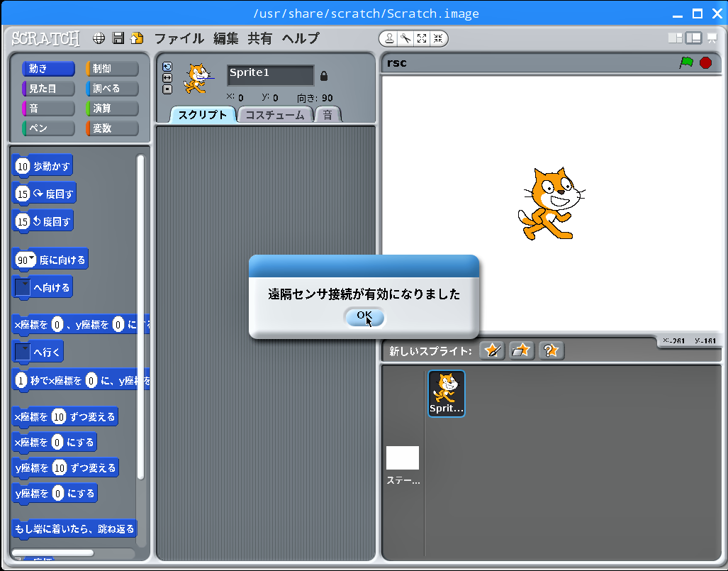
Task: Paint a new sprite
Action: click(x=492, y=350)
